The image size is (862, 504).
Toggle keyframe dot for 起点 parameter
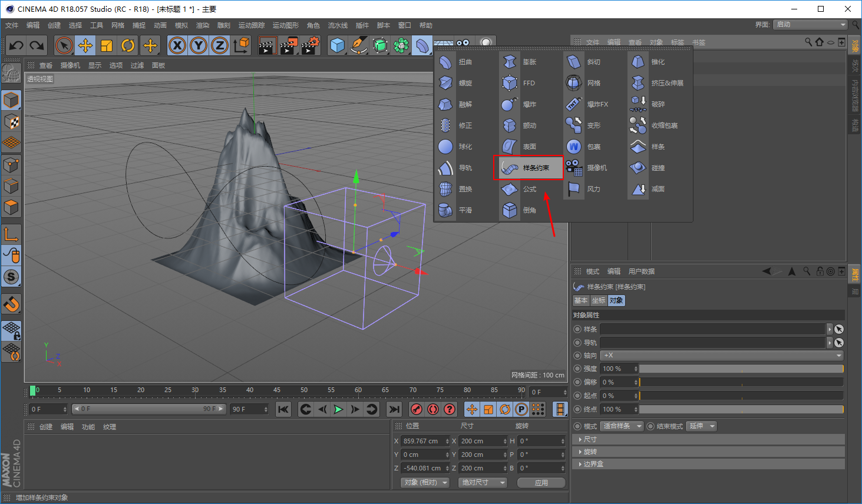point(577,396)
